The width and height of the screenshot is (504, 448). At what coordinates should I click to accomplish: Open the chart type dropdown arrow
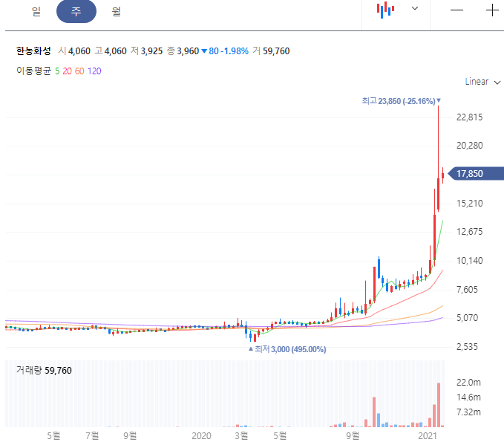(415, 8)
